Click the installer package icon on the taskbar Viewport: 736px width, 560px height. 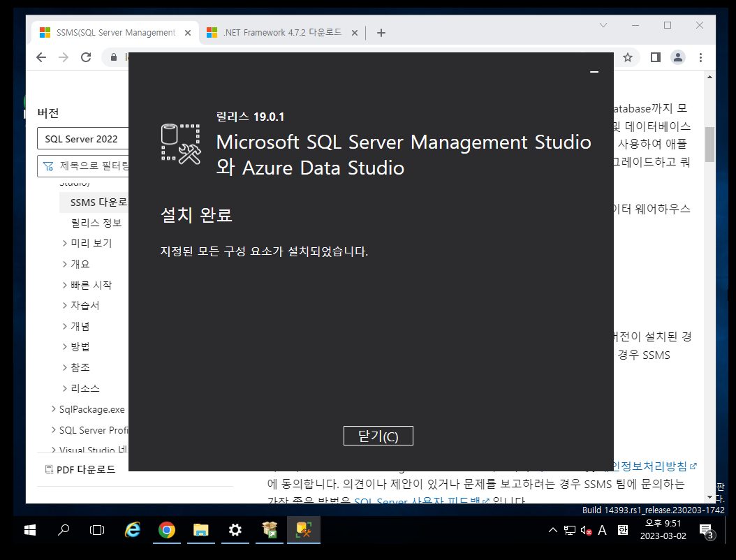pos(270,530)
